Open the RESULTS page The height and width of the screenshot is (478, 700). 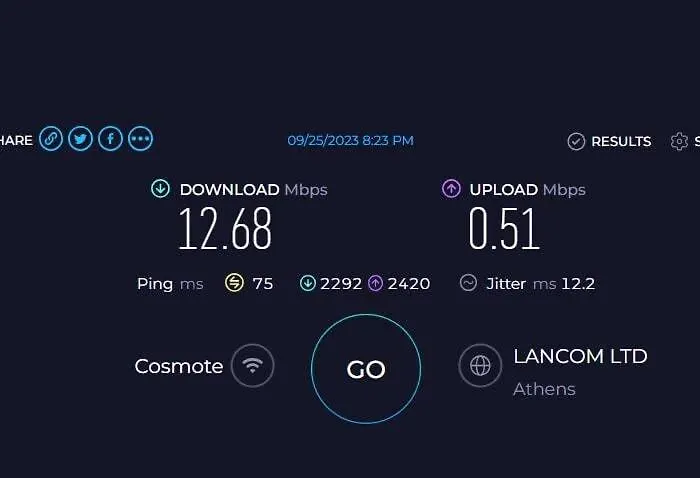click(x=621, y=141)
